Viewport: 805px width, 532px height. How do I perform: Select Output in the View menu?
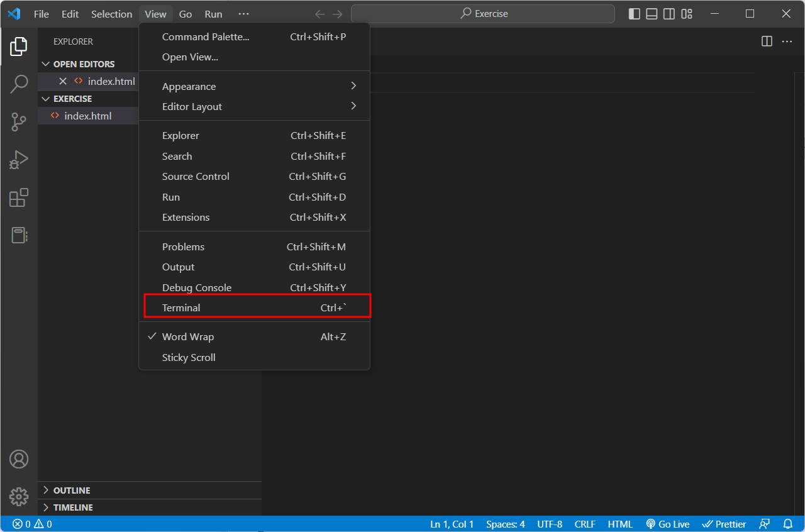tap(254, 267)
